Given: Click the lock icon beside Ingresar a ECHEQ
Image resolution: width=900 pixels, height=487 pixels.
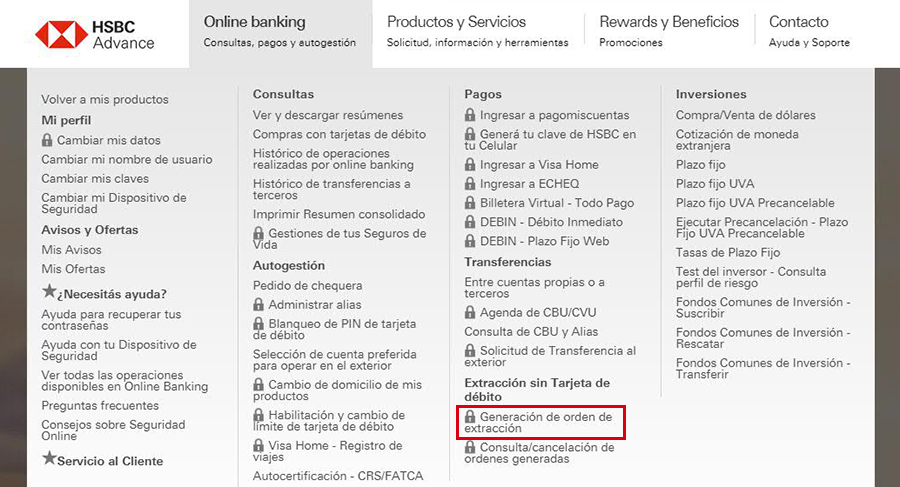Looking at the screenshot, I should click(x=470, y=183).
